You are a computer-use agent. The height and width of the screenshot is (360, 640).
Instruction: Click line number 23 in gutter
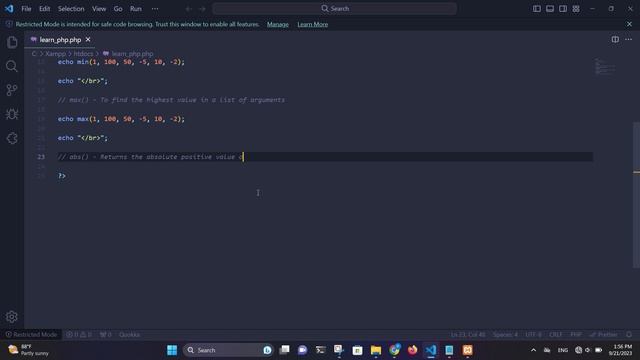point(41,157)
